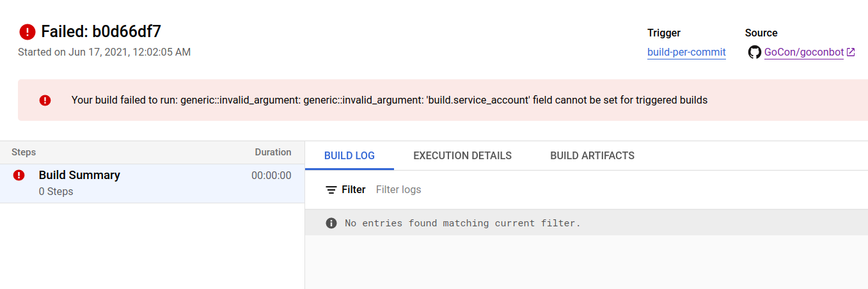
Task: Click the GitHub logo icon next to source
Action: coord(755,52)
